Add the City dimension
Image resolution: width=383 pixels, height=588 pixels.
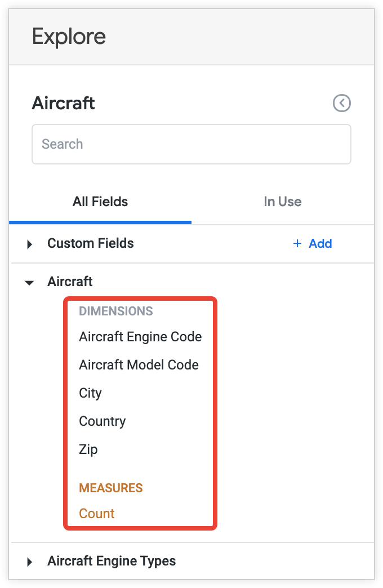(x=90, y=393)
